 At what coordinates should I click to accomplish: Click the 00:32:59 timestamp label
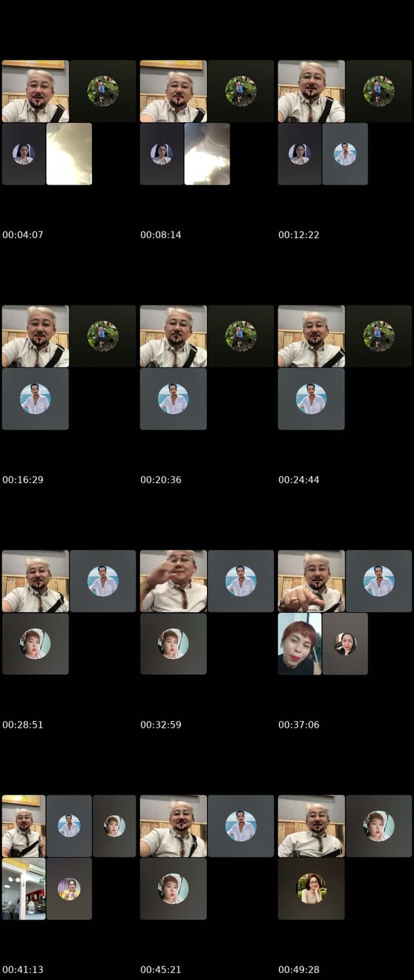[161, 725]
